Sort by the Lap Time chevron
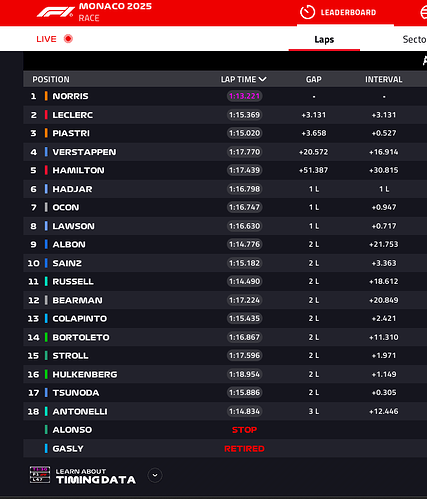The image size is (427, 499). [263, 79]
